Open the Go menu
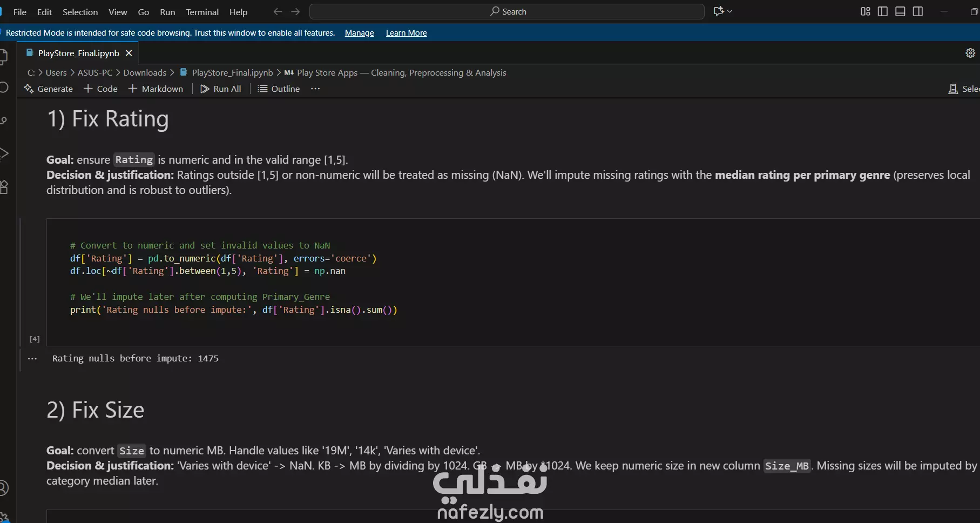Screen dimensions: 980x523 coord(144,12)
